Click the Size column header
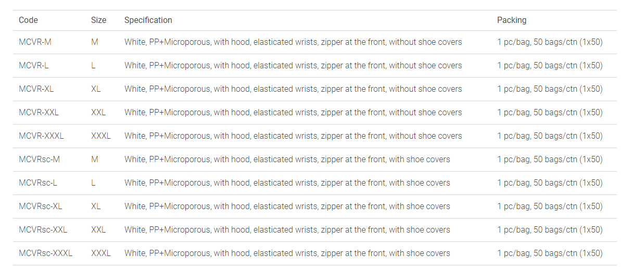Screen dimensions: 644x267 pyautogui.click(x=98, y=20)
